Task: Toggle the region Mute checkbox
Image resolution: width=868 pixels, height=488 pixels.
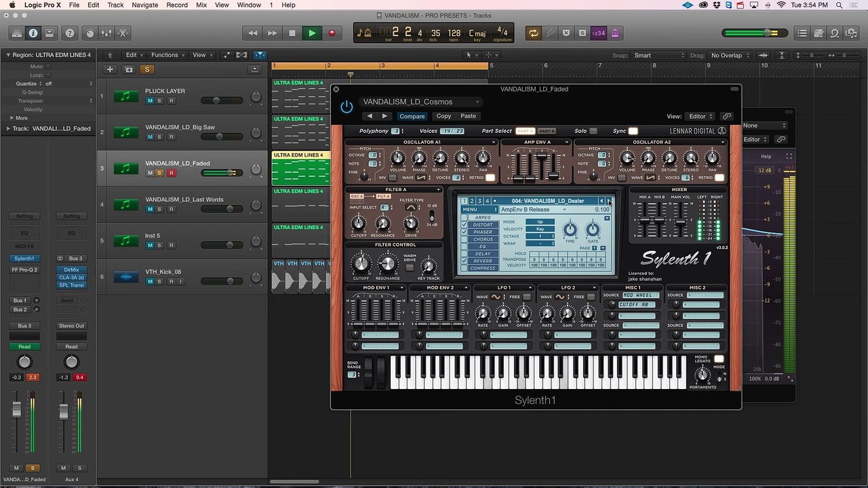Action: click(48, 66)
